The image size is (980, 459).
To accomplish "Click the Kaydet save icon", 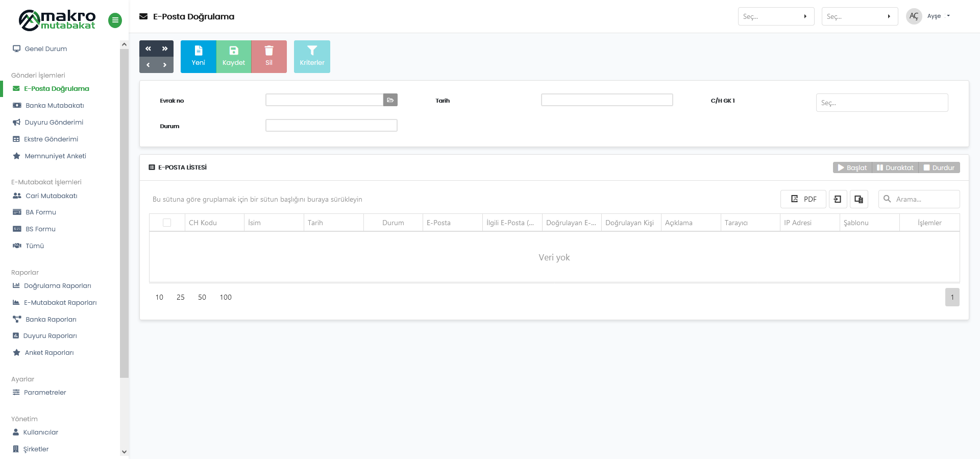I will pos(234,51).
